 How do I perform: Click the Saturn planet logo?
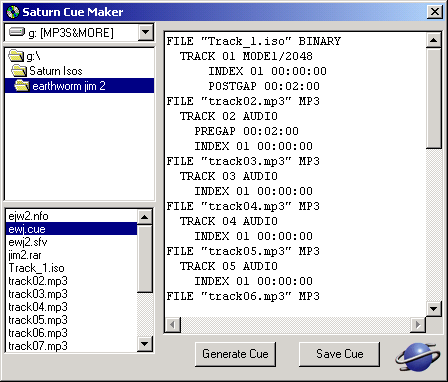click(417, 357)
